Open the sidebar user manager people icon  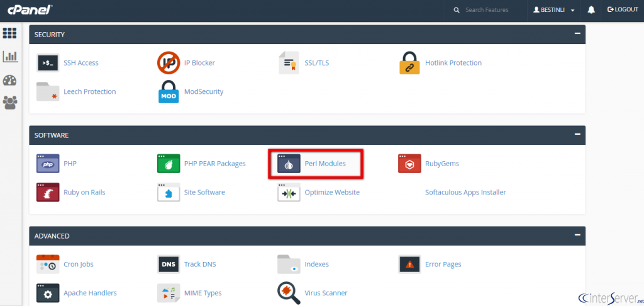pos(10,103)
